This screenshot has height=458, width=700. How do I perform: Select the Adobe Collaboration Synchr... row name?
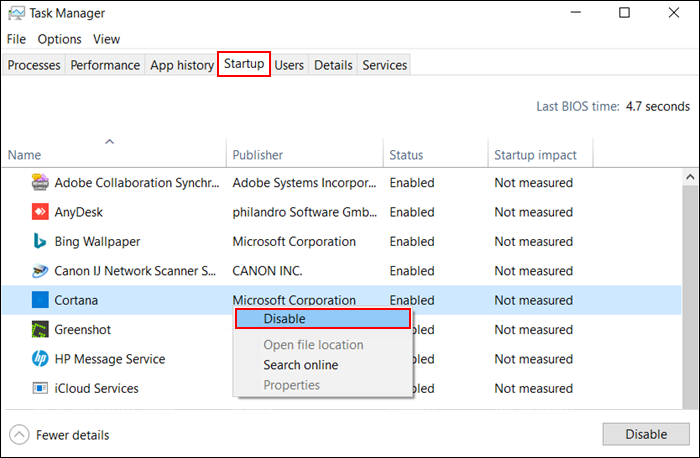[x=137, y=183]
